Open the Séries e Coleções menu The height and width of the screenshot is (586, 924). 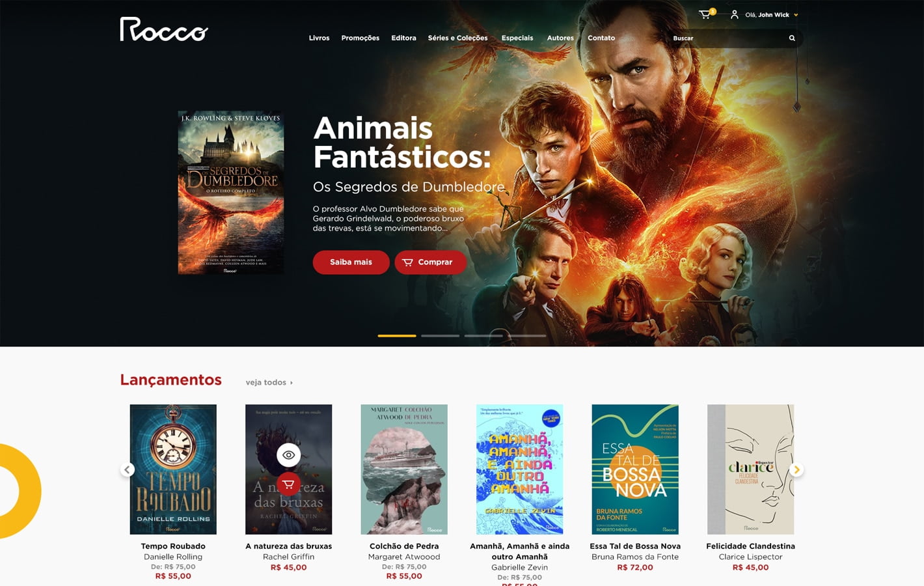(x=457, y=38)
